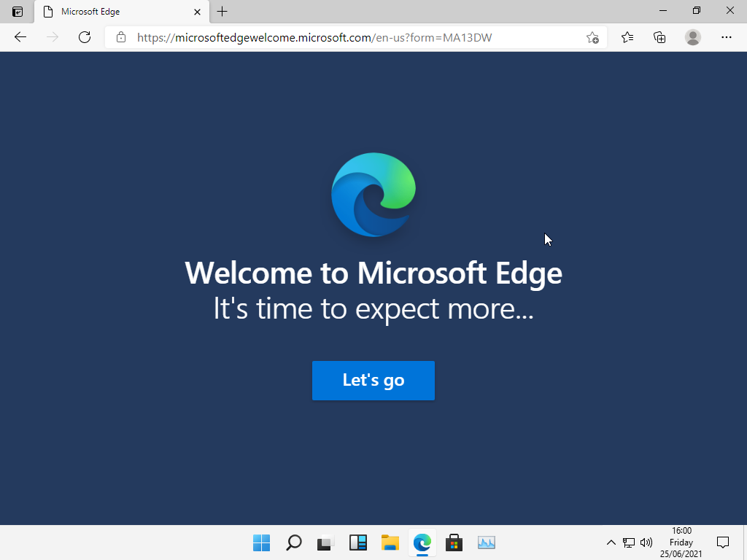Open the Notification center
Viewport: 747px width, 560px height.
click(x=723, y=542)
